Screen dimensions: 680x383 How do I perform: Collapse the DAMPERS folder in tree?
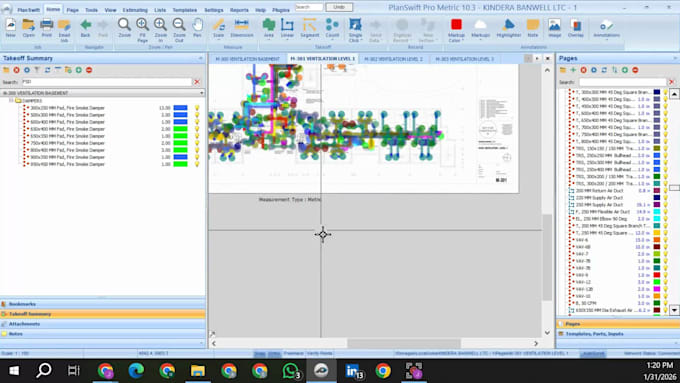[11, 101]
